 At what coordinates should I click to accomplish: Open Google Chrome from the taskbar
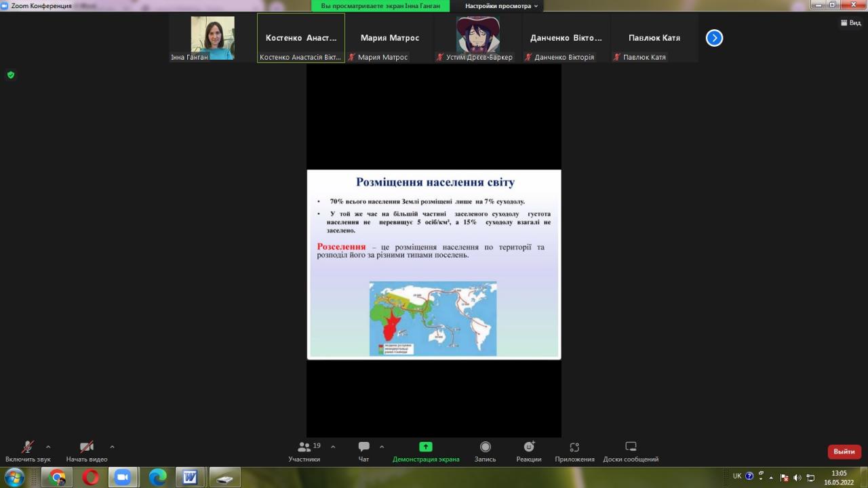[x=57, y=477]
